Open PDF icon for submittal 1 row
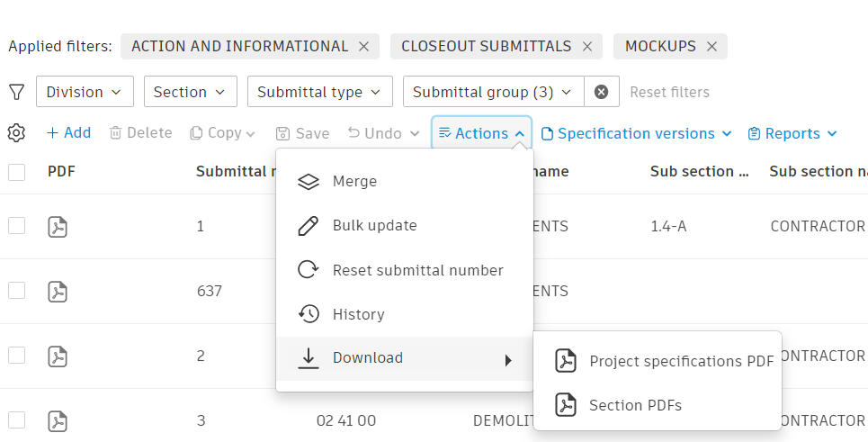868x442 pixels. point(58,227)
